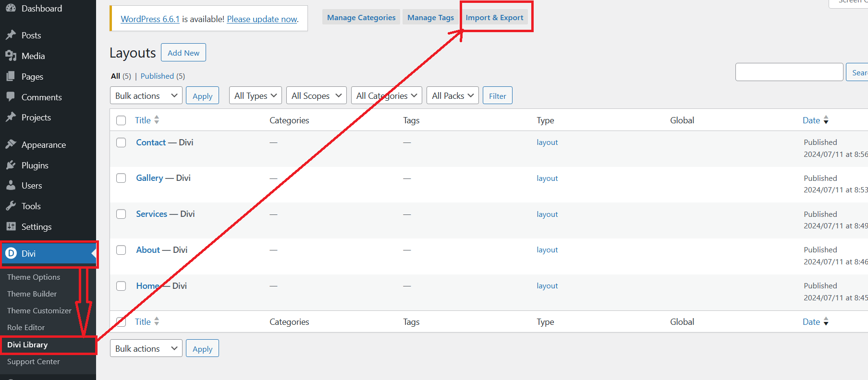Viewport: 868px width, 380px height.
Task: Open the About layout title link
Action: pos(148,249)
